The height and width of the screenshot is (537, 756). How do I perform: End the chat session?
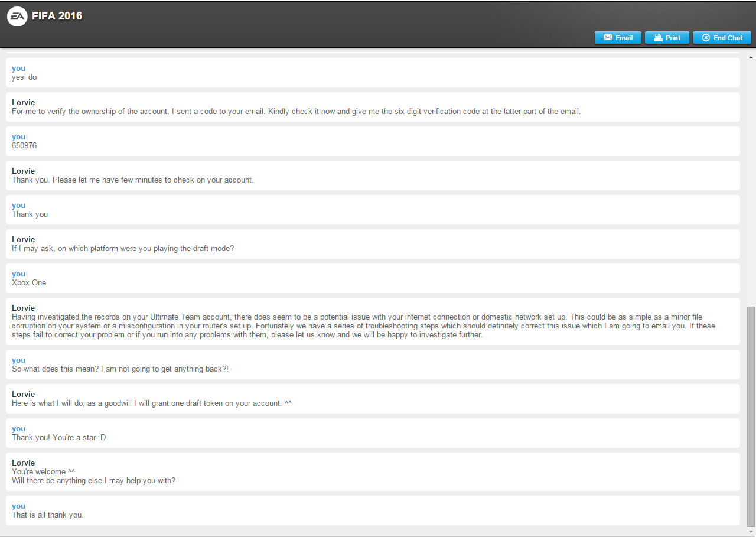point(722,38)
